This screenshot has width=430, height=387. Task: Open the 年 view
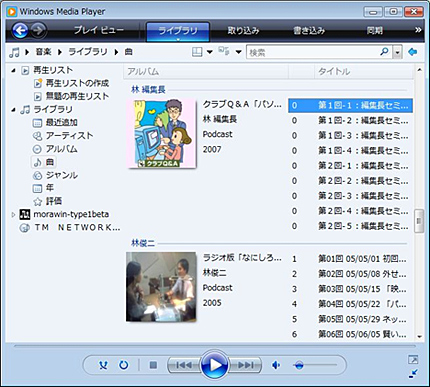coord(50,188)
